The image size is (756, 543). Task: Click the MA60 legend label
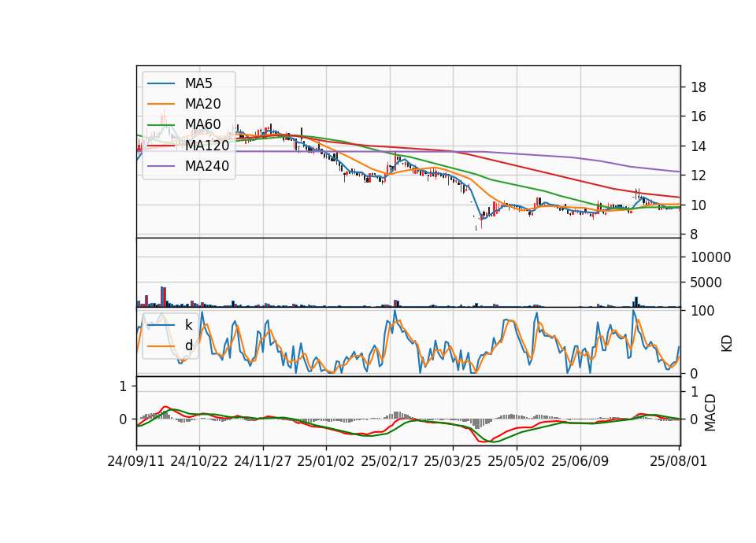pos(202,125)
